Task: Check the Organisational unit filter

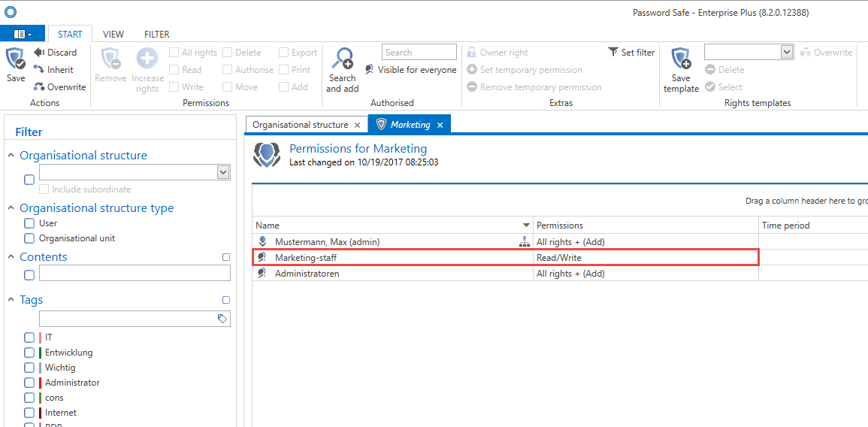Action: [29, 238]
